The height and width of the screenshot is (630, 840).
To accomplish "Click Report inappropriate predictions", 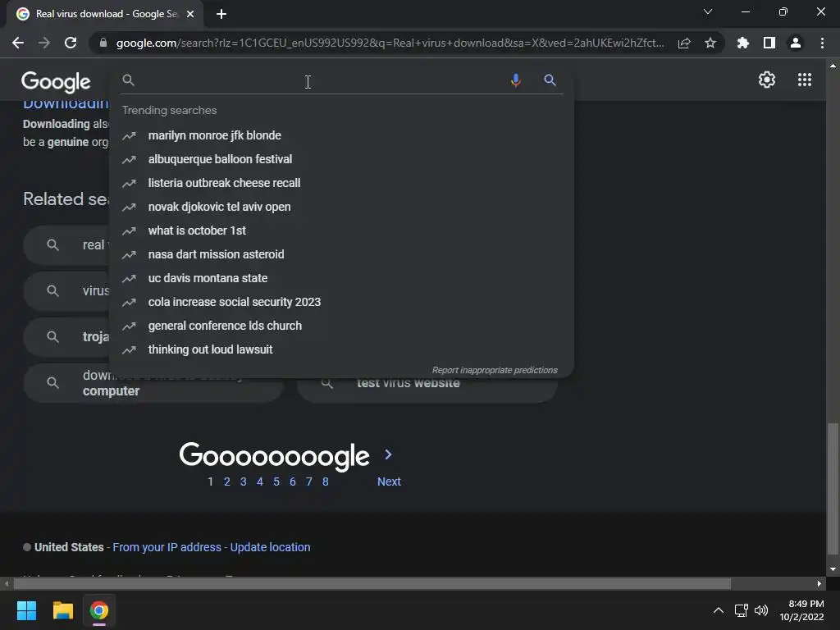I will click(x=495, y=370).
